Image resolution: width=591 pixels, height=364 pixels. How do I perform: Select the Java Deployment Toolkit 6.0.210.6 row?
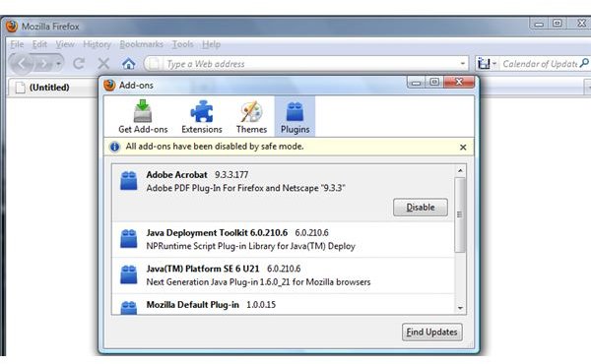point(283,239)
